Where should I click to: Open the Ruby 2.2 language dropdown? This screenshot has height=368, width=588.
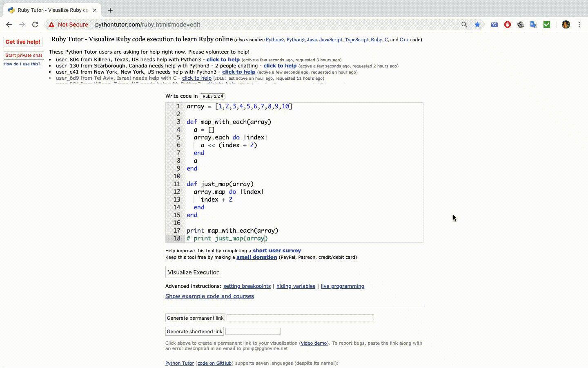point(212,96)
